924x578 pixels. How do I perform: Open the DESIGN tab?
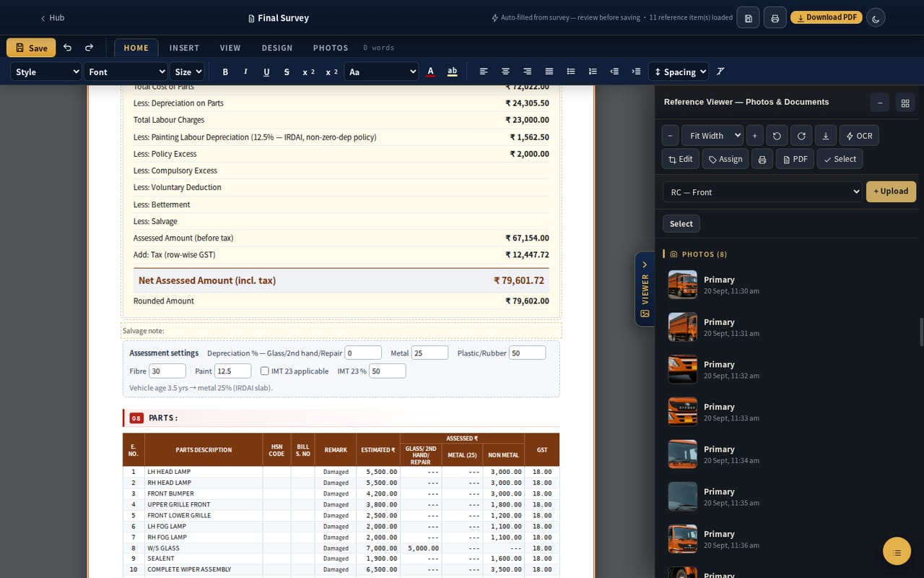coord(277,48)
